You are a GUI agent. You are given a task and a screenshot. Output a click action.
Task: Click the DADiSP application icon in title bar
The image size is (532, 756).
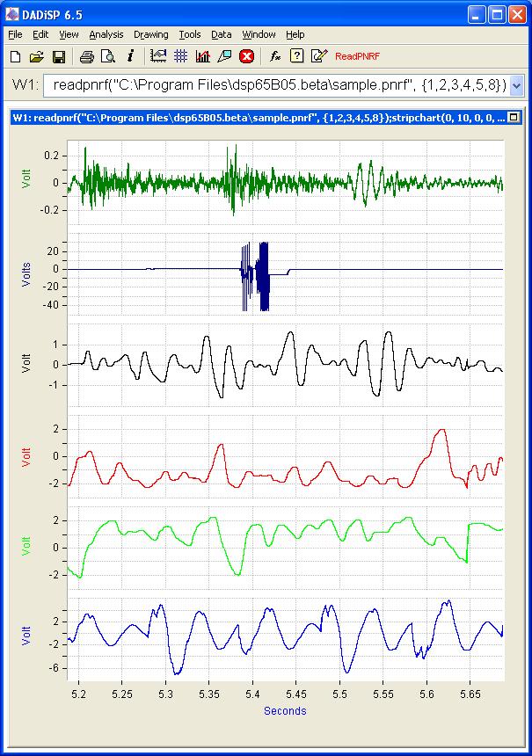coord(12,14)
